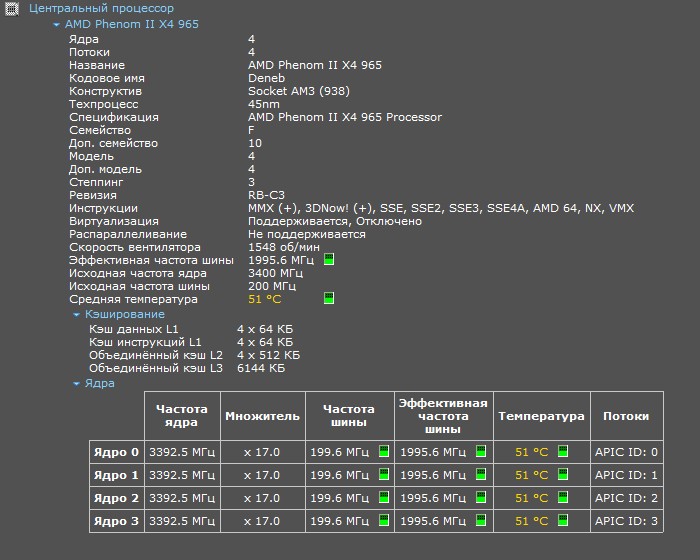This screenshot has width=700, height=560.
Task: Select the Доп. семейство value 10
Action: pos(255,143)
